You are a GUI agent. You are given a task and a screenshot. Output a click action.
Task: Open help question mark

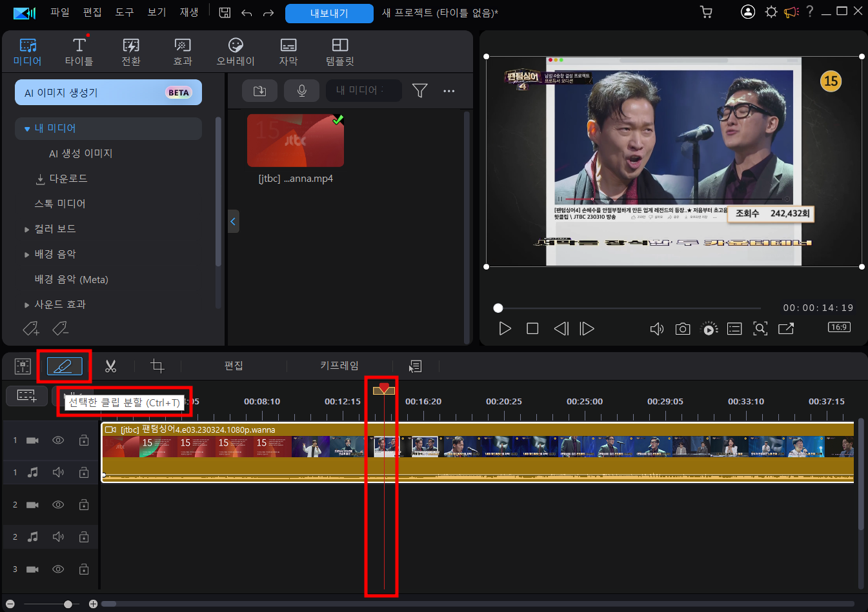(810, 12)
